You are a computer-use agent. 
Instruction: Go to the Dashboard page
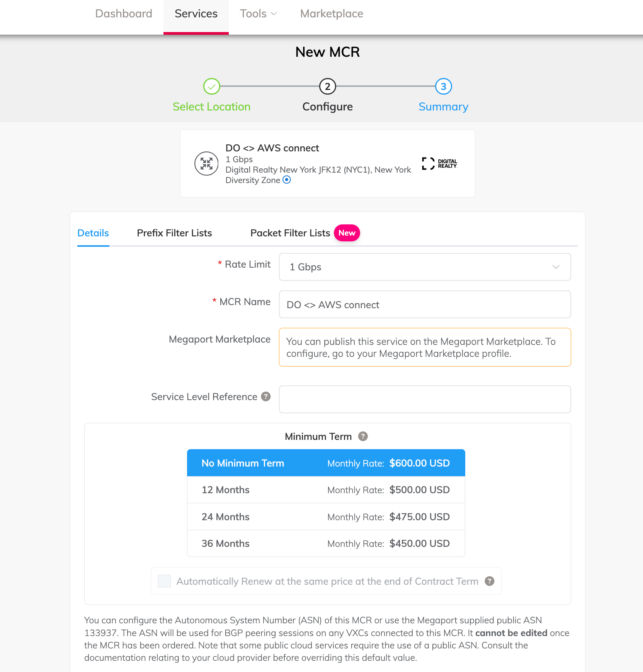(x=124, y=14)
